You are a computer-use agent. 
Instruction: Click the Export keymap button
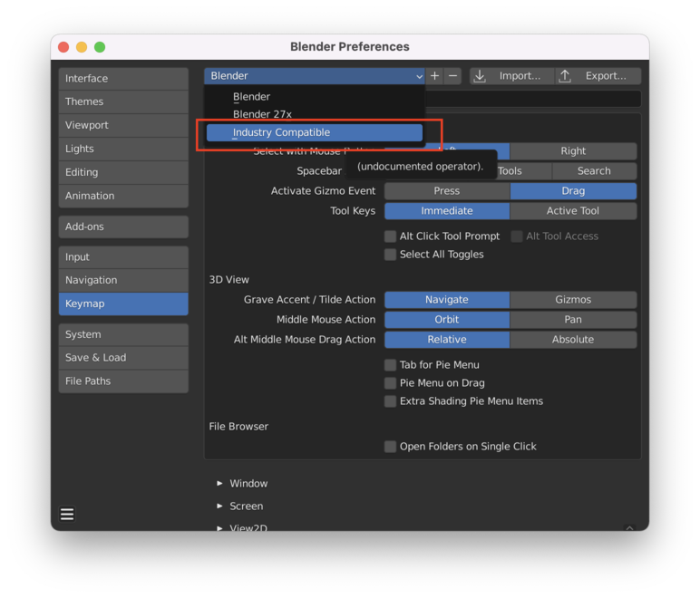(x=598, y=76)
